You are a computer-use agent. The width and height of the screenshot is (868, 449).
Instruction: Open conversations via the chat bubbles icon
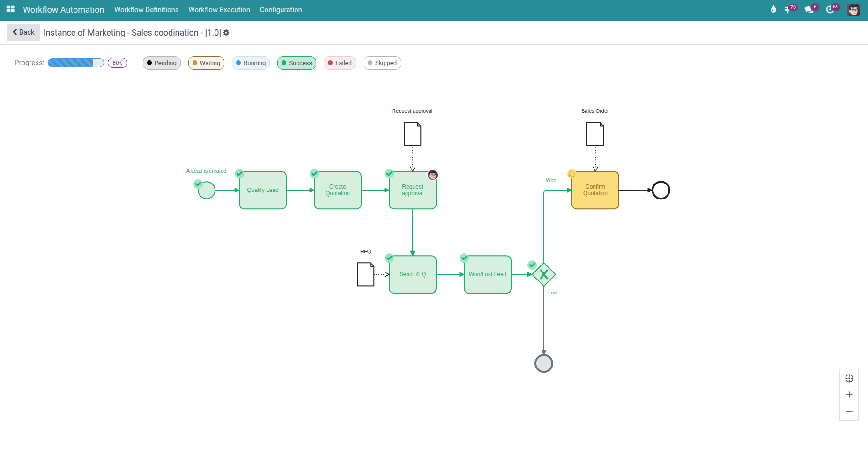(x=809, y=9)
